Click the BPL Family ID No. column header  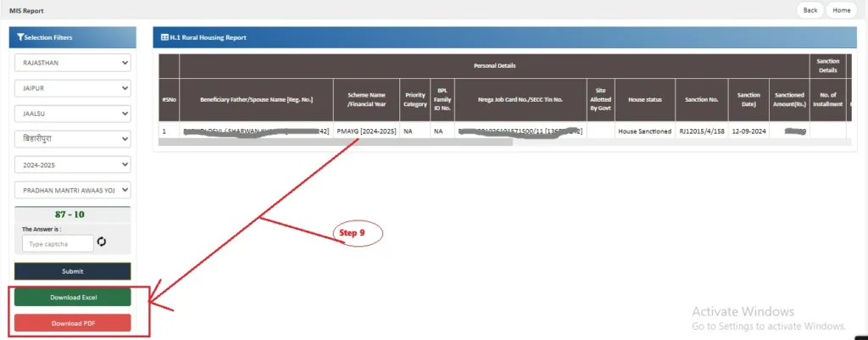coord(442,100)
